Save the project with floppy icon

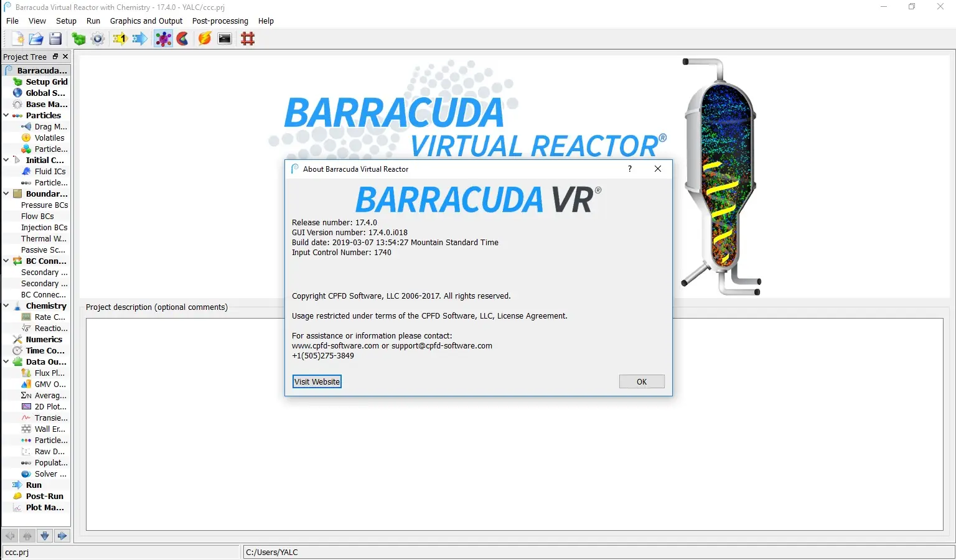click(x=55, y=39)
